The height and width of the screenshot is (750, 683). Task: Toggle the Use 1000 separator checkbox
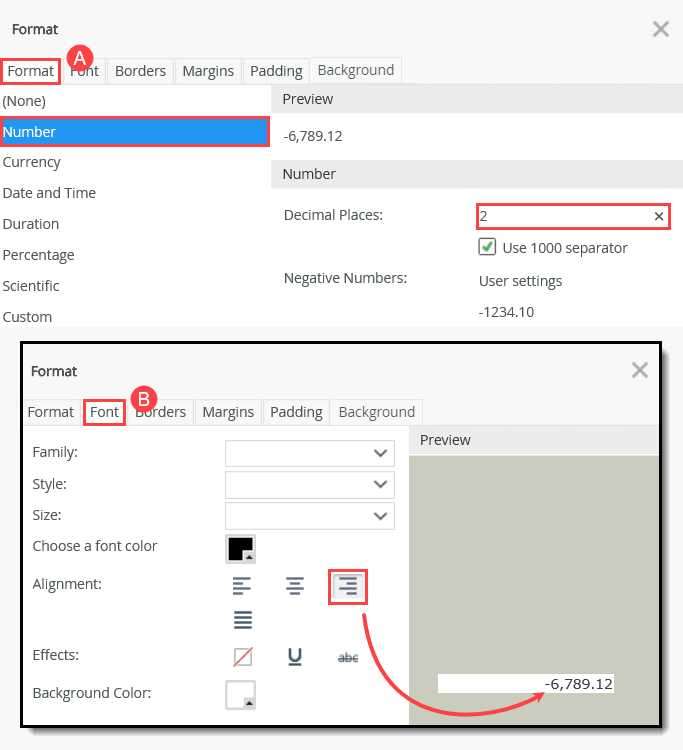pos(487,247)
